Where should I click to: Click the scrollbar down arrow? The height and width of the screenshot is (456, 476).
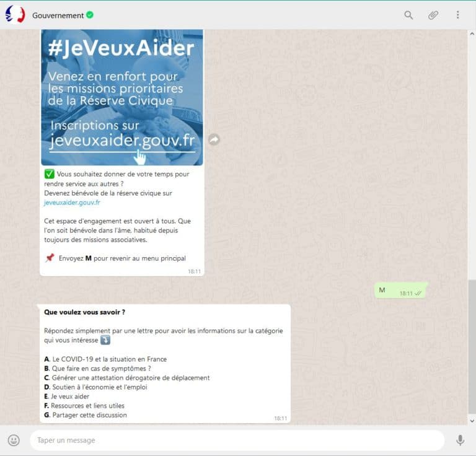pyautogui.click(x=472, y=421)
